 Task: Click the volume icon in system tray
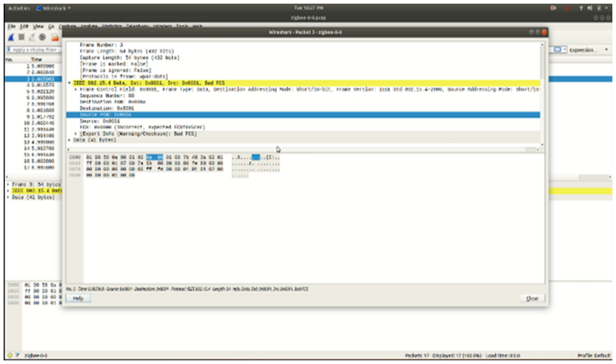click(x=590, y=8)
